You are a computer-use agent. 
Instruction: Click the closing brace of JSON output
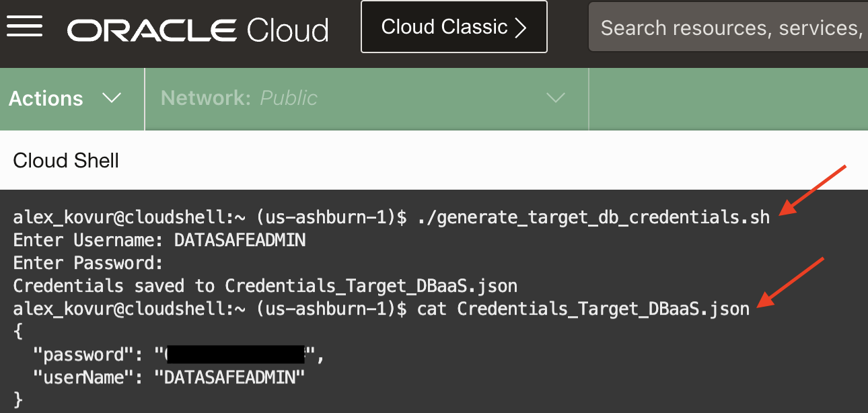coord(18,400)
